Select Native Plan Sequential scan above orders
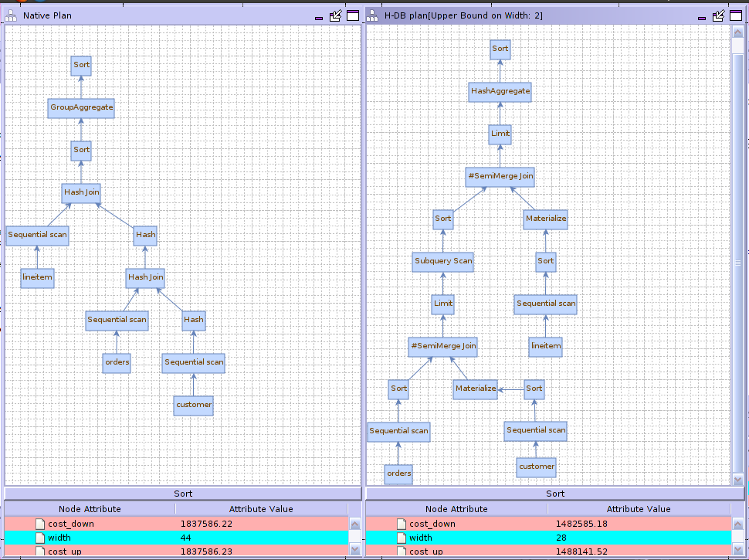The image size is (749, 560). [117, 320]
